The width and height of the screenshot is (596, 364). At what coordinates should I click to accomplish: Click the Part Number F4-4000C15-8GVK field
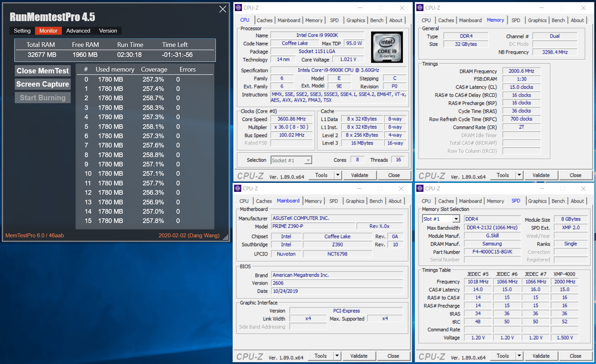pyautogui.click(x=492, y=252)
